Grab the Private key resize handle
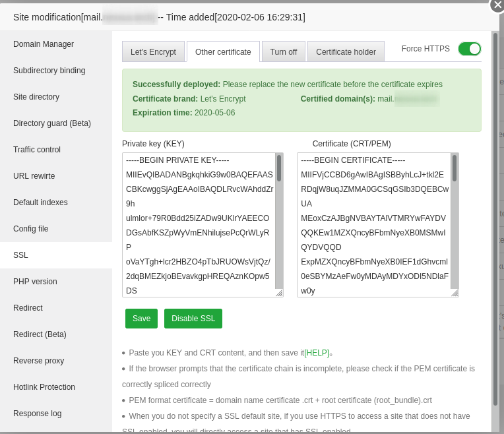504x434 pixels. (278, 293)
